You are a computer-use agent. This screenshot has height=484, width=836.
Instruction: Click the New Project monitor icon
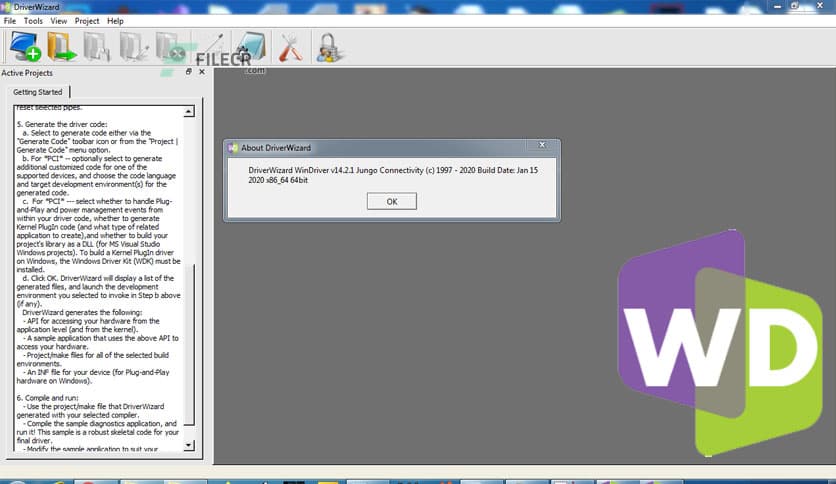pyautogui.click(x=25, y=47)
